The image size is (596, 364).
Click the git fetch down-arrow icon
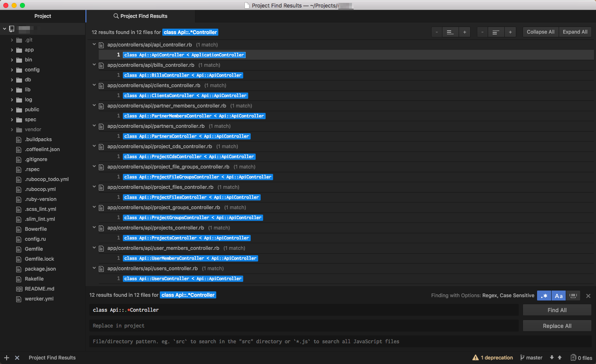point(552,357)
